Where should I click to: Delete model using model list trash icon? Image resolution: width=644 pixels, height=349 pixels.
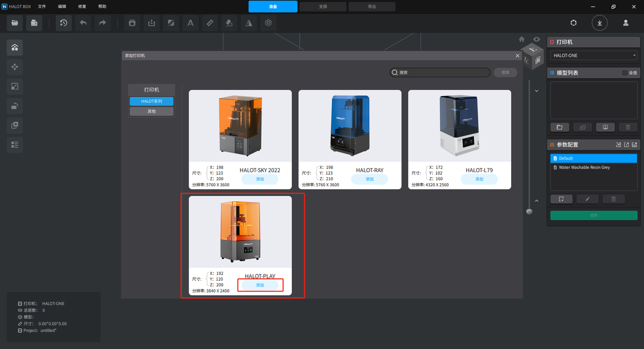coord(628,127)
